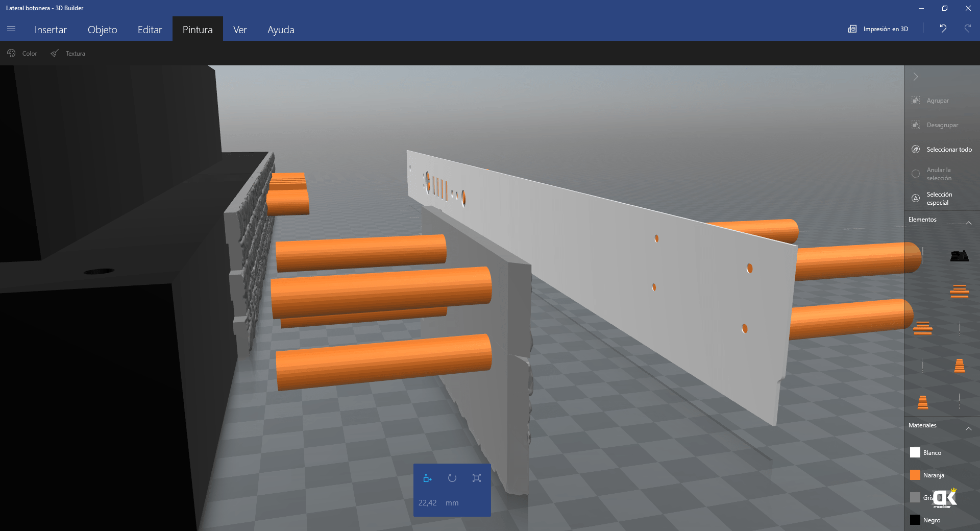Switch to the Editar tab
The image size is (980, 531).
tap(150, 30)
